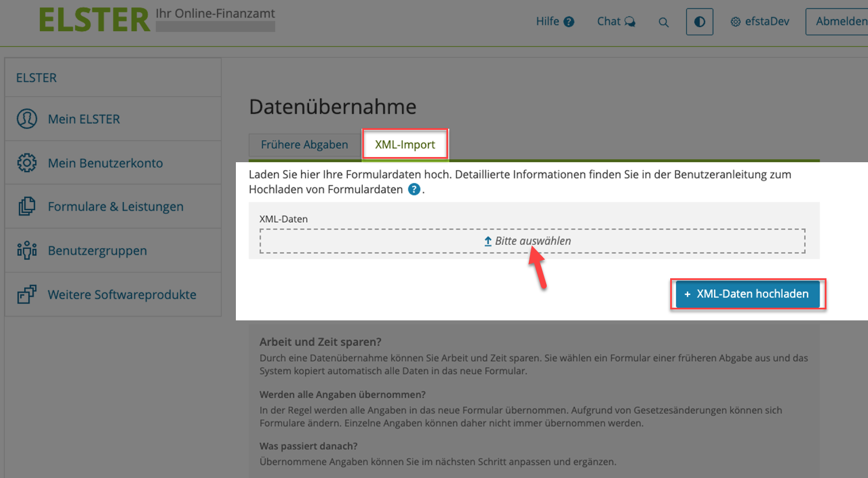Screen dimensions: 868x478
Task: Open help icon after Hochladen von Formulardaten
Action: click(414, 189)
